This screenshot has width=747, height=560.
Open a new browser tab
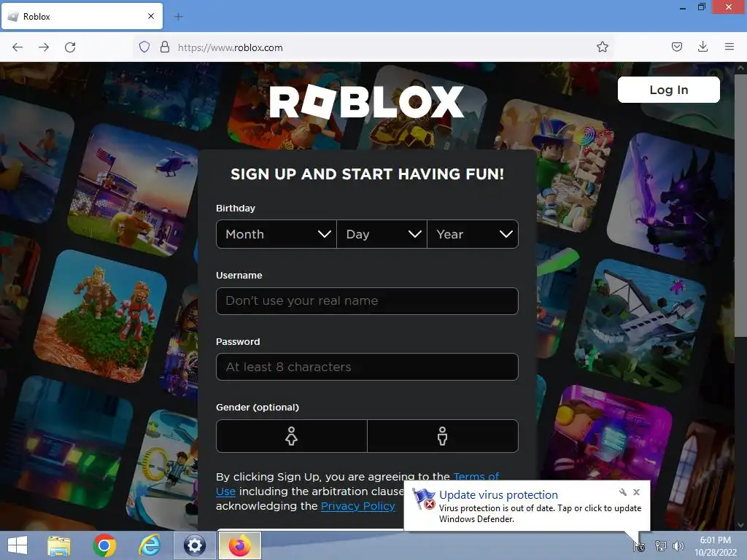point(179,17)
